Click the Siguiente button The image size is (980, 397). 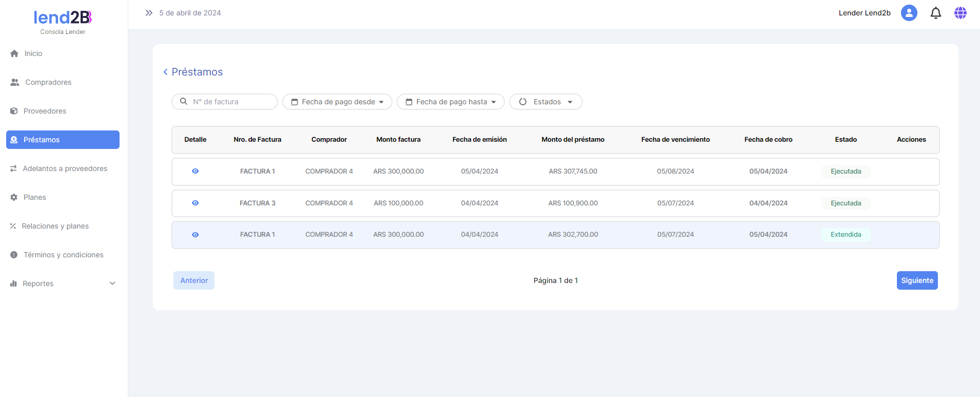[x=917, y=280]
